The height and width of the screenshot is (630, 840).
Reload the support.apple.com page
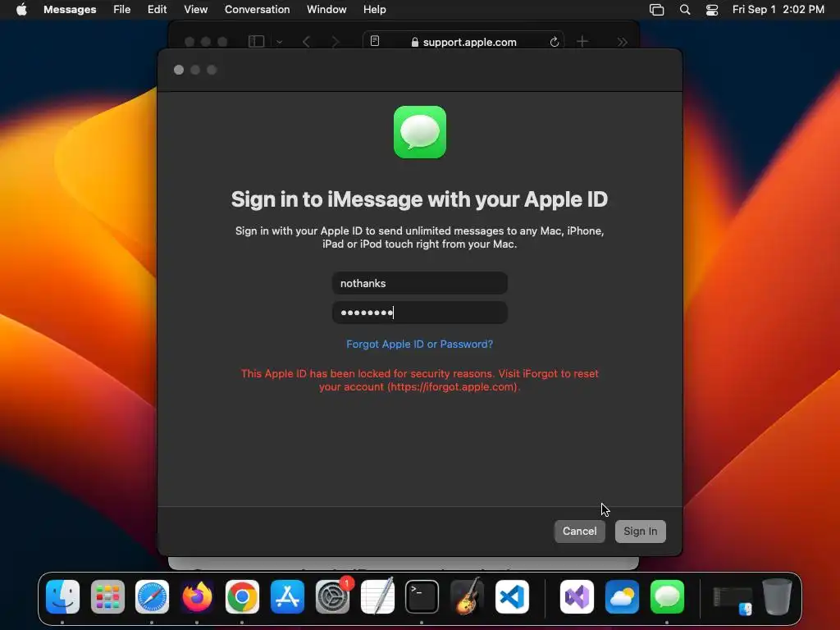pos(555,41)
